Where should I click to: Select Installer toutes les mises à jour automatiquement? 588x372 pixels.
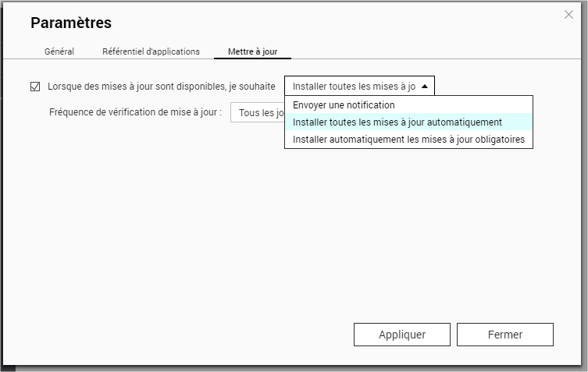[397, 122]
